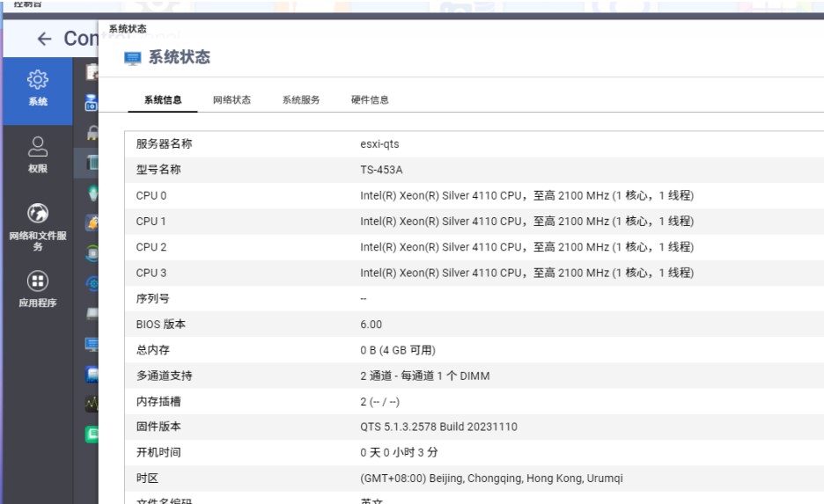Click the 系统状态 window title bar text
Image resolution: width=824 pixels, height=504 pixels.
click(x=128, y=29)
